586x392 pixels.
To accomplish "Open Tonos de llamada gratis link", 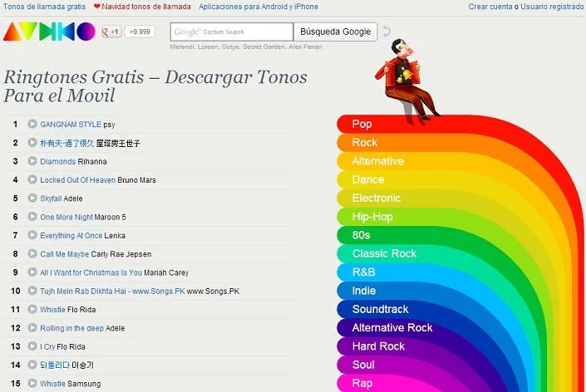I will (x=44, y=7).
